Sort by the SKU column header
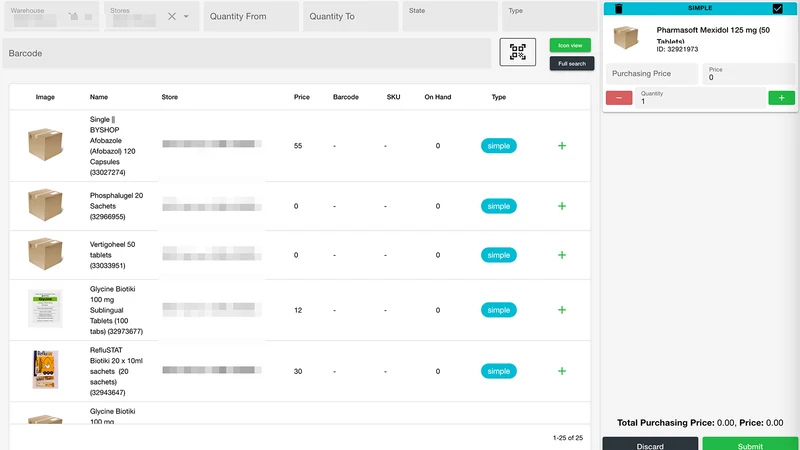800x450 pixels. click(393, 97)
